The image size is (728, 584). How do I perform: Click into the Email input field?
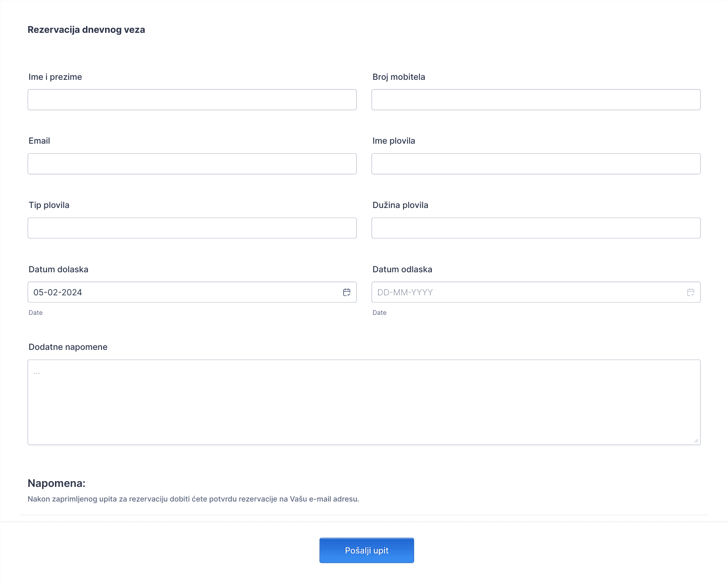coord(192,164)
